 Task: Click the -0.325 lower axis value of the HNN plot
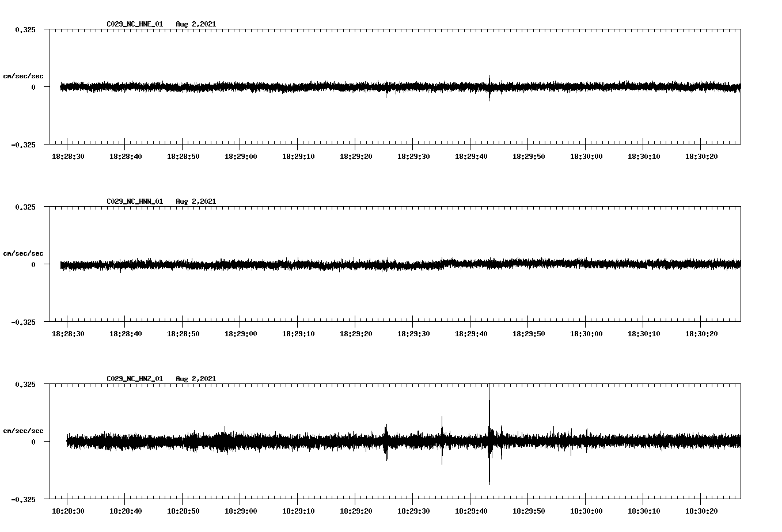pyautogui.click(x=23, y=322)
